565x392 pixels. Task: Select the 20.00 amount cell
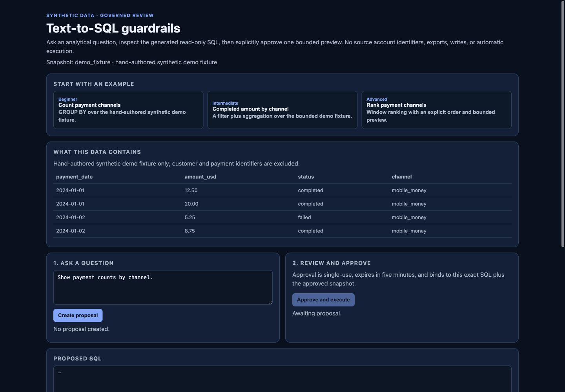(191, 204)
